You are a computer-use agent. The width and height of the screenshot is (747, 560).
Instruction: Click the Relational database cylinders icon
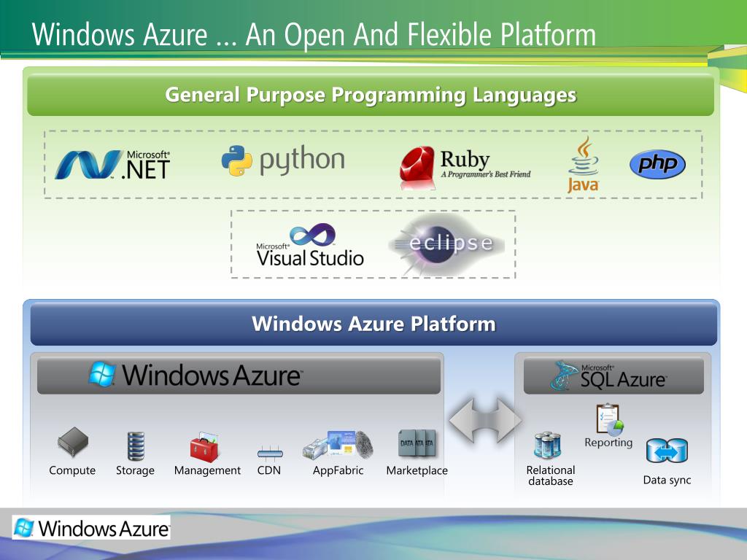point(547,445)
